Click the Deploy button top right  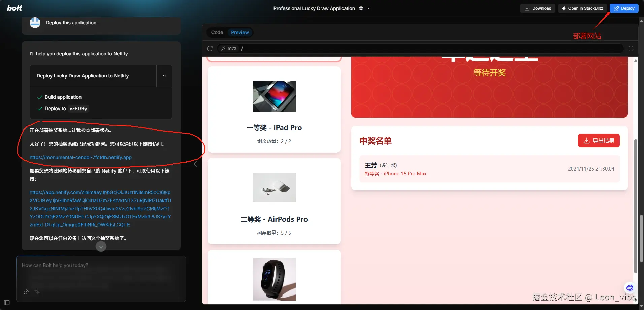point(623,8)
